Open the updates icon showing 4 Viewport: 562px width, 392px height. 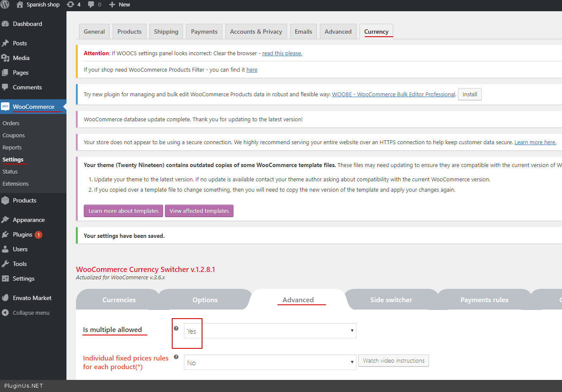click(70, 4)
